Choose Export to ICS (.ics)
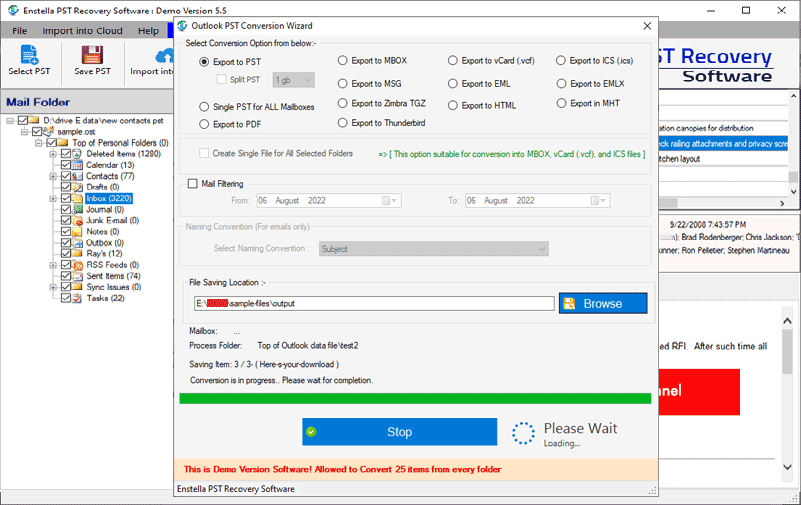801x505 pixels. 561,60
